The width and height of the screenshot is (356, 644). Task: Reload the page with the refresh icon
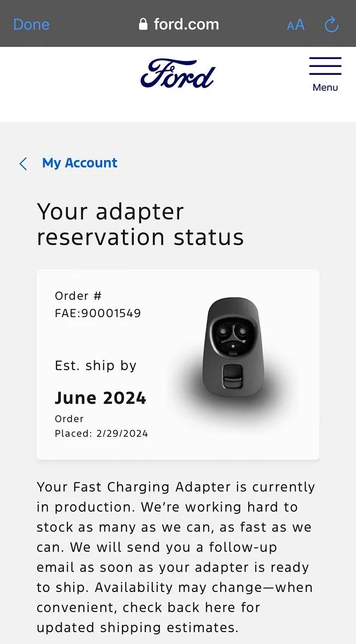coord(331,24)
